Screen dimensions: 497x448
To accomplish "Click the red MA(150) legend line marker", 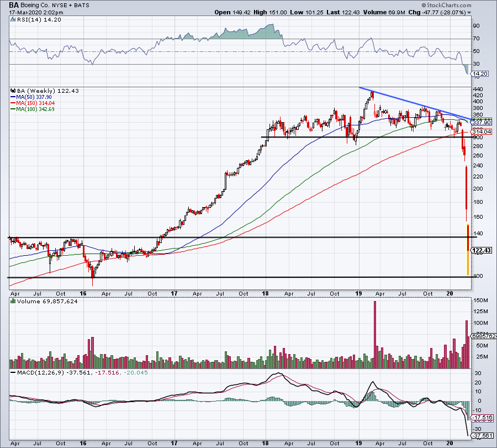I will click(13, 103).
